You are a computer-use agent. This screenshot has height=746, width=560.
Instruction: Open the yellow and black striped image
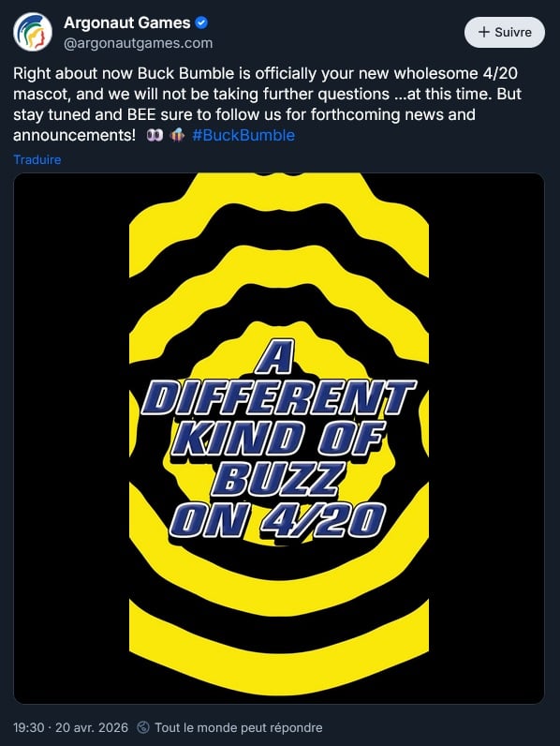[279, 439]
